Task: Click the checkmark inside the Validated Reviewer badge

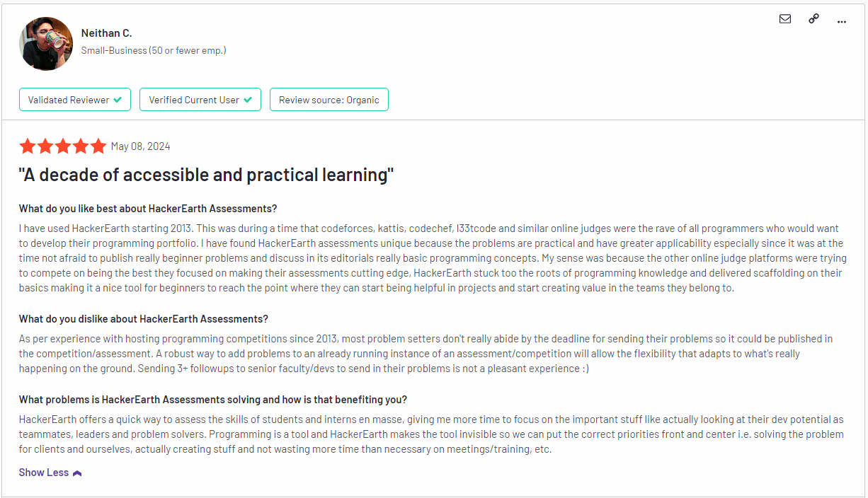Action: point(118,99)
